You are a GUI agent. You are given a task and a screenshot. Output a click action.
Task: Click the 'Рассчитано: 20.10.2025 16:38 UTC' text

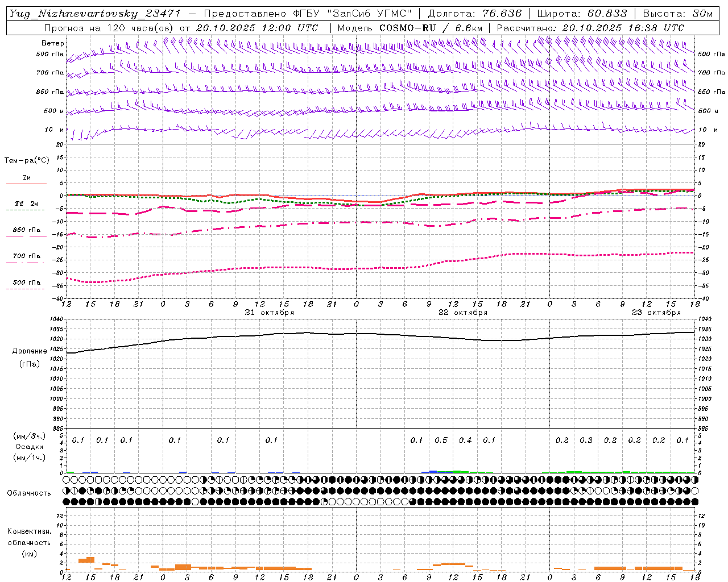[590, 28]
